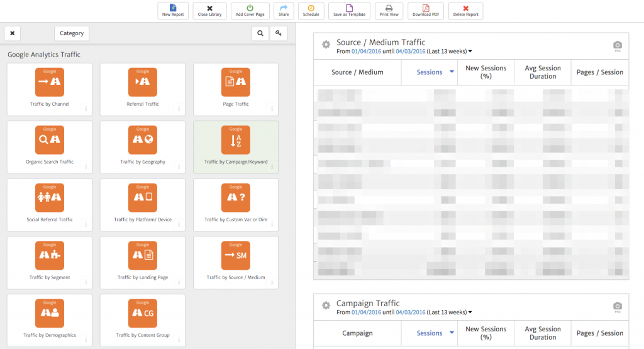This screenshot has width=644, height=349.
Task: Click the Campaign Traffic widget title
Action: click(x=368, y=304)
